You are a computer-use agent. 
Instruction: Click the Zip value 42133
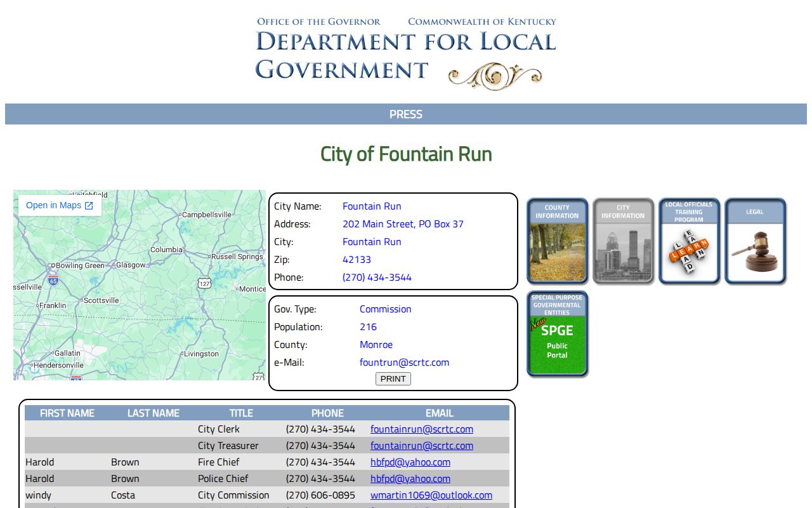(357, 260)
